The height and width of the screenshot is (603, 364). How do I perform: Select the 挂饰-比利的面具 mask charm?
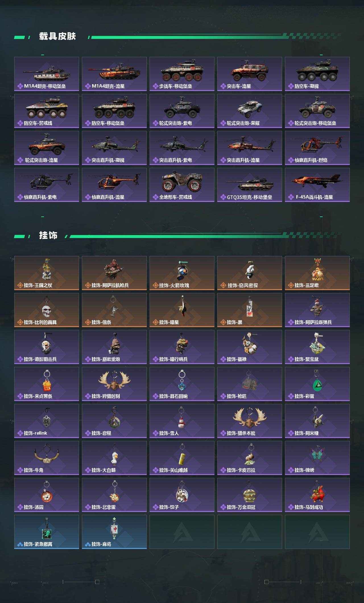(47, 310)
